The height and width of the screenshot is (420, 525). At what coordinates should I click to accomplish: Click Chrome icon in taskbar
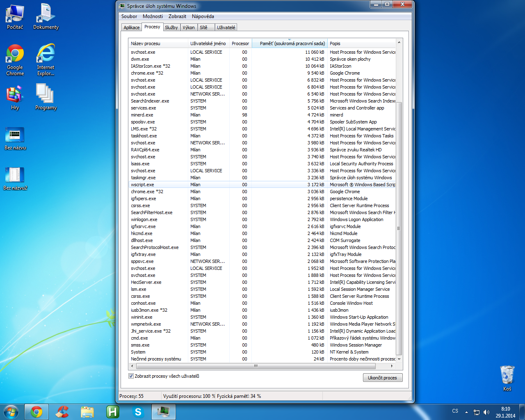coord(37,412)
